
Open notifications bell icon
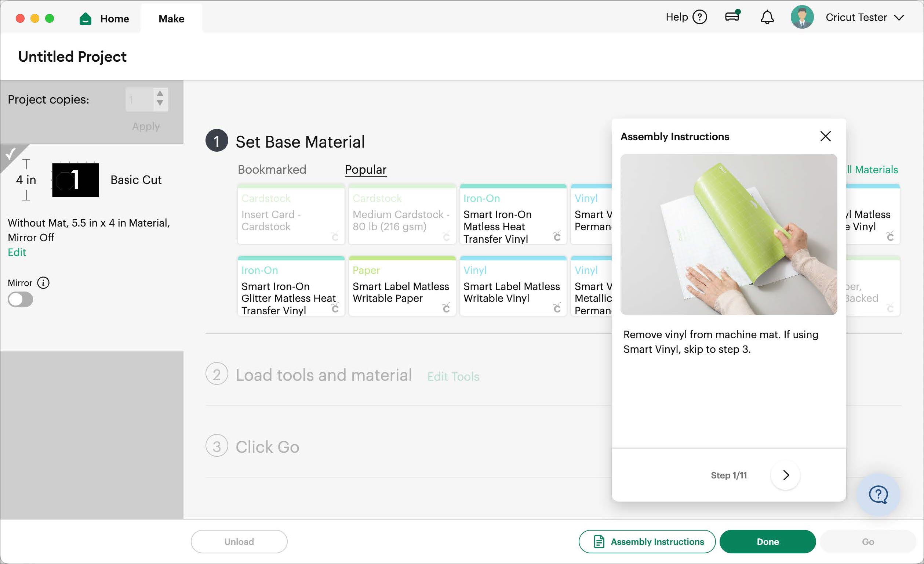coord(767,17)
